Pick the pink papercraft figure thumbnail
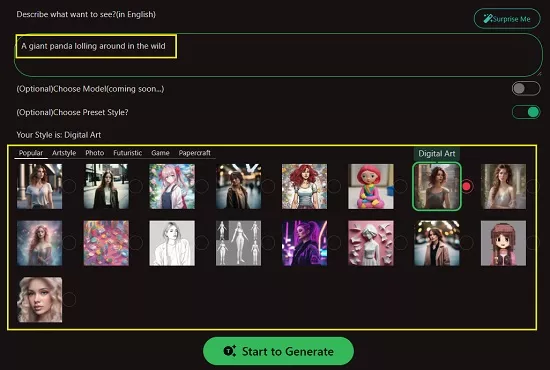This screenshot has width=550, height=370. coord(371,243)
